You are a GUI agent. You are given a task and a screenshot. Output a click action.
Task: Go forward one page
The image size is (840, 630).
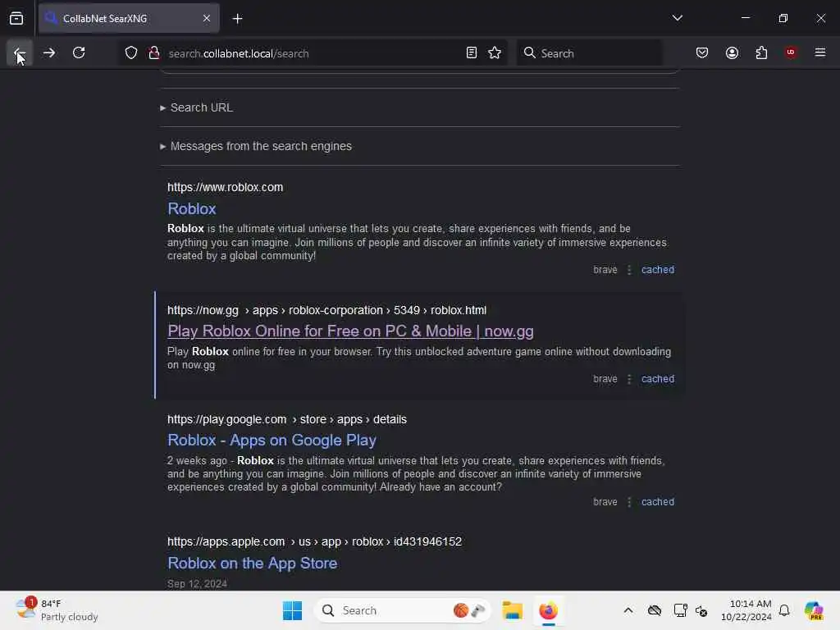coord(48,52)
